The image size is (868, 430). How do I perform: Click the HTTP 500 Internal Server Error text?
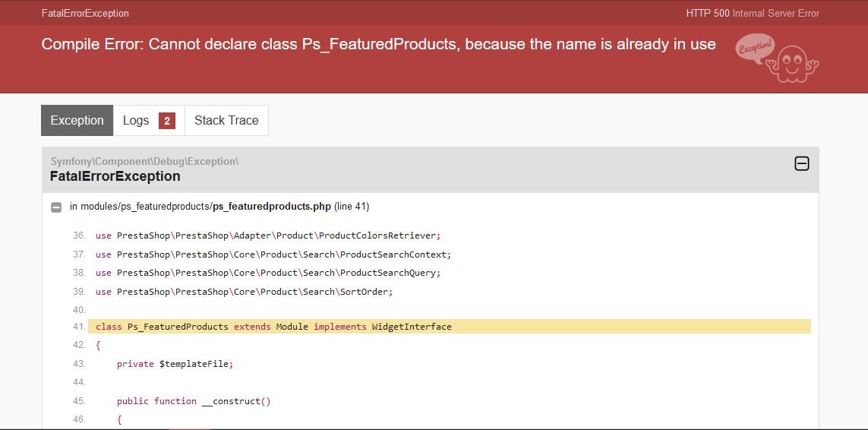pyautogui.click(x=753, y=14)
